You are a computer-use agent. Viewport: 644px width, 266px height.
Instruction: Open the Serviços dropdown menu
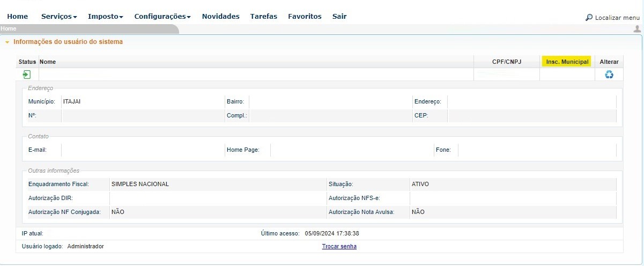[x=59, y=17]
